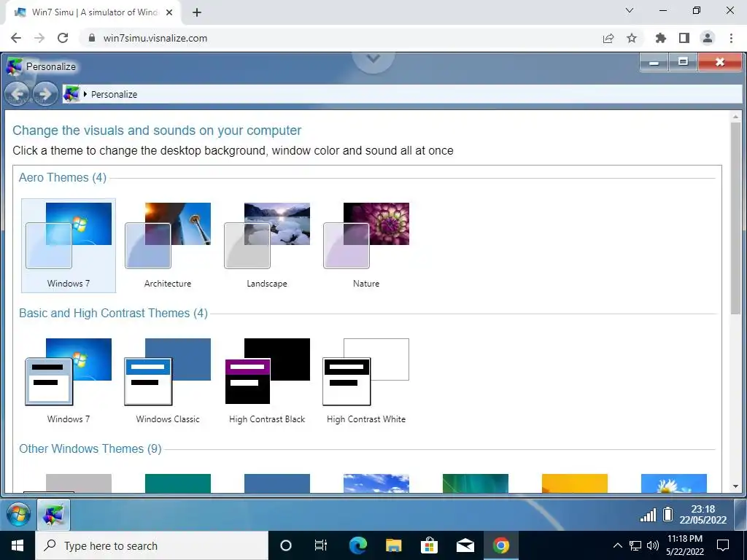
Task: Close the Win7 Simu tab
Action: (169, 12)
